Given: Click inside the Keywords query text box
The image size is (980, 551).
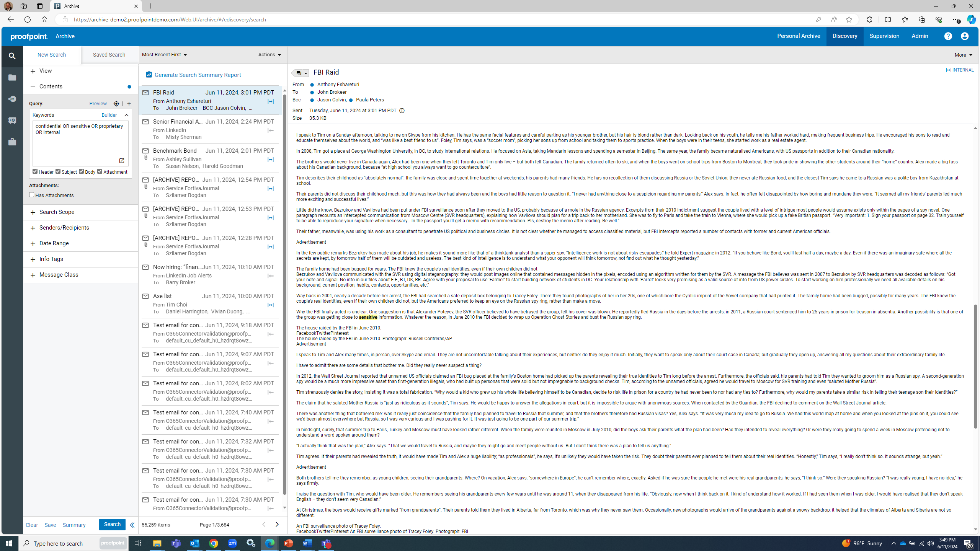Looking at the screenshot, I should point(80,143).
